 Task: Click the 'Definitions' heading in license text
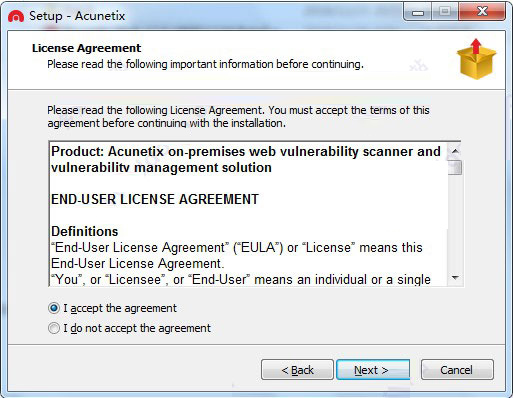click(x=85, y=231)
